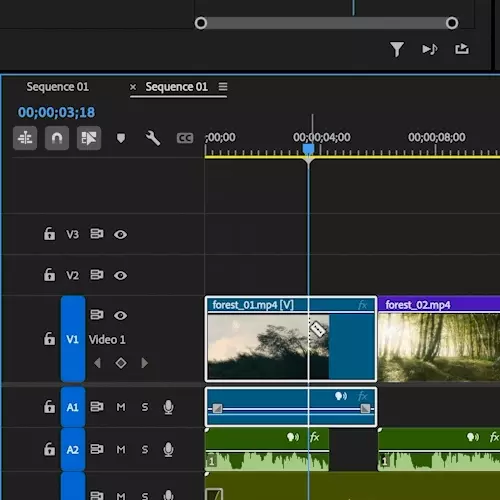The image size is (500, 500).
Task: Click the Captions CC icon
Action: 185,138
